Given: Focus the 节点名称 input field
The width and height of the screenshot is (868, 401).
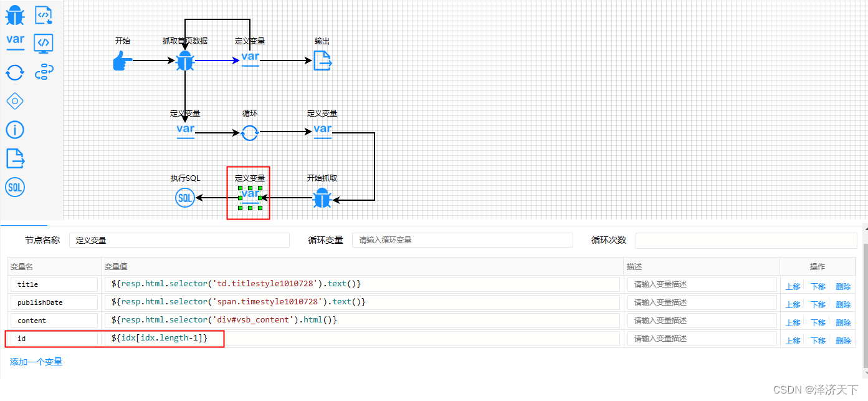Looking at the screenshot, I should click(x=179, y=240).
